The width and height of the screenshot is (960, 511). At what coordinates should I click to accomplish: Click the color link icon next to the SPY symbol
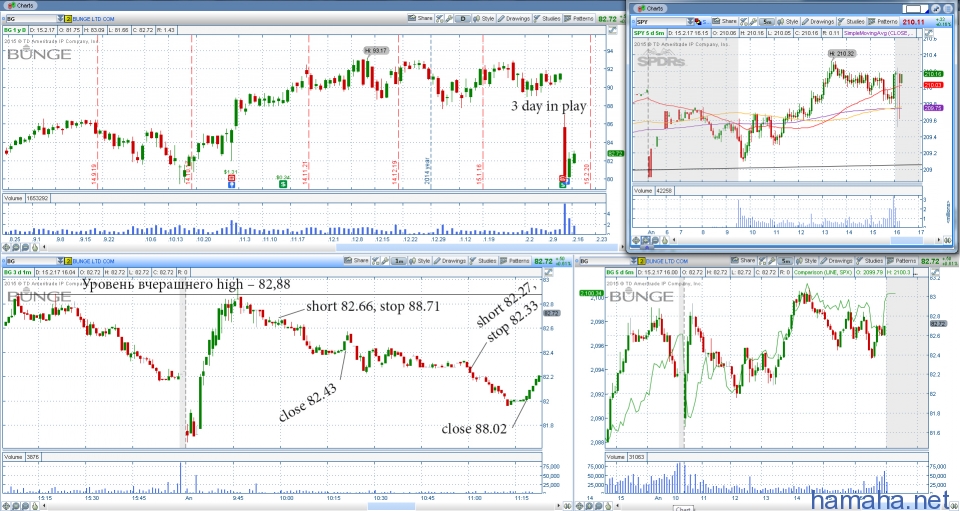click(x=699, y=21)
